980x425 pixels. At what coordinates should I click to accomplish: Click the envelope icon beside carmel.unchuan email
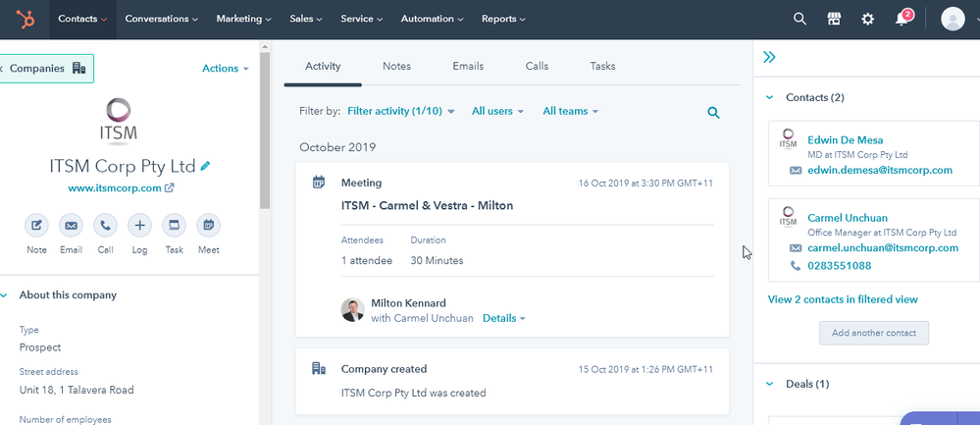point(795,248)
